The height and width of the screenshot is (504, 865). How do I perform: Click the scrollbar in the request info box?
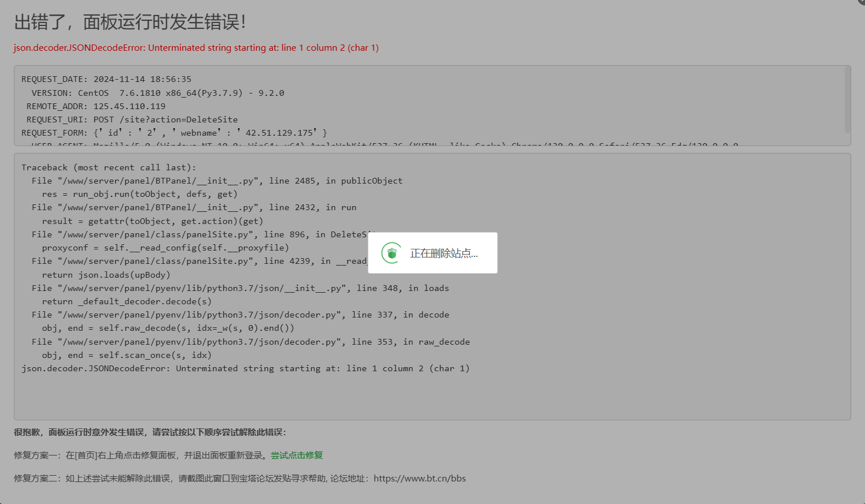click(x=847, y=100)
